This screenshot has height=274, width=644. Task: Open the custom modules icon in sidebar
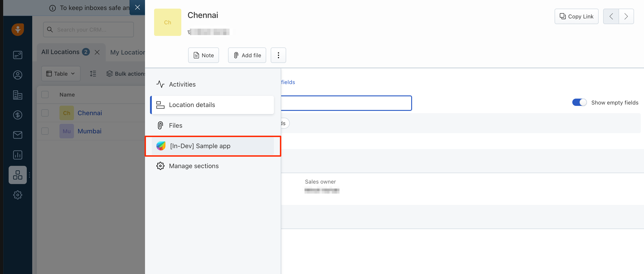coord(17,175)
